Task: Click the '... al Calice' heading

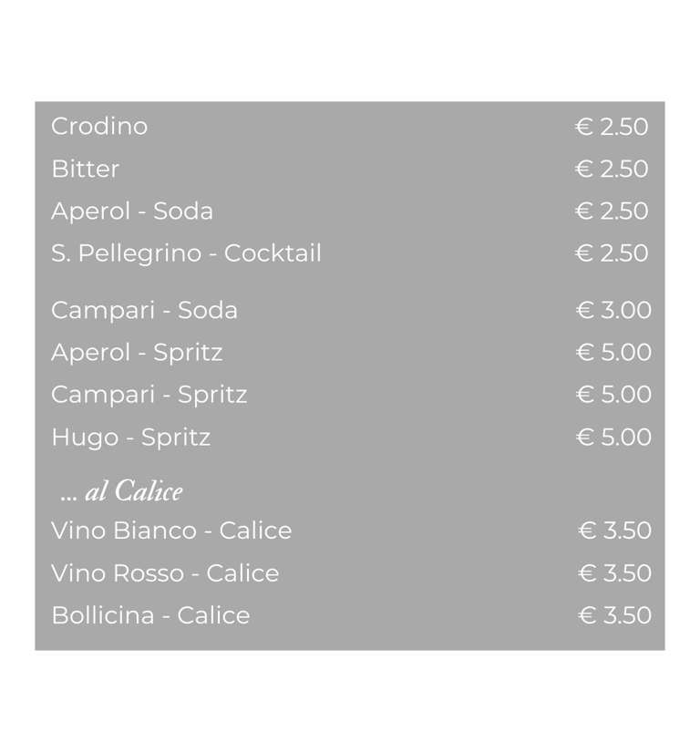Action: coord(122,491)
